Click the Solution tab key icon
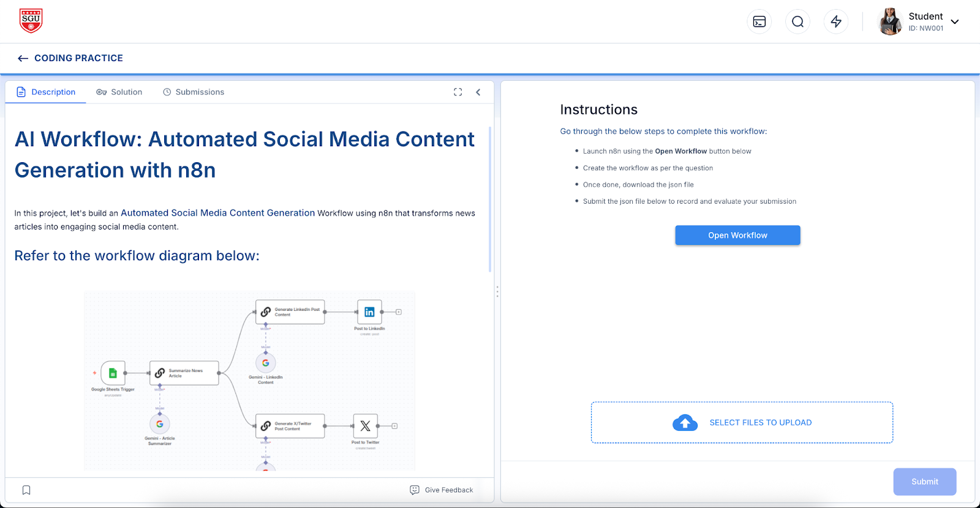The height and width of the screenshot is (508, 980). tap(102, 92)
